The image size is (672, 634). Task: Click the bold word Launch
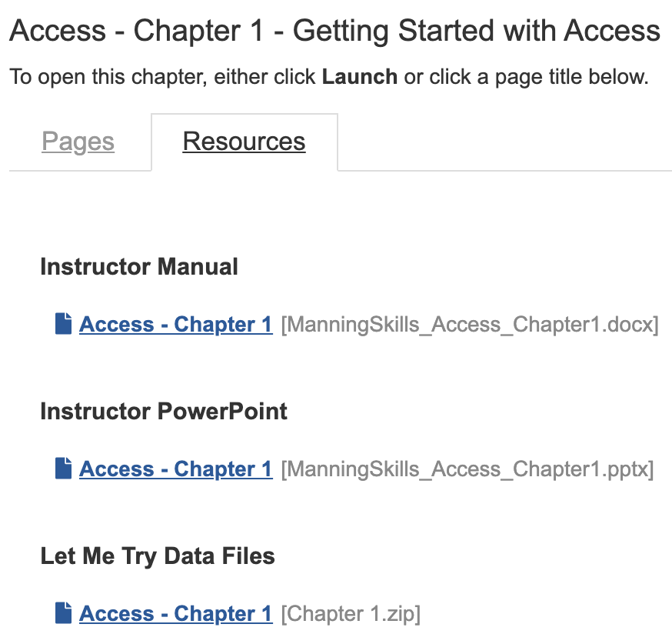[x=360, y=77]
